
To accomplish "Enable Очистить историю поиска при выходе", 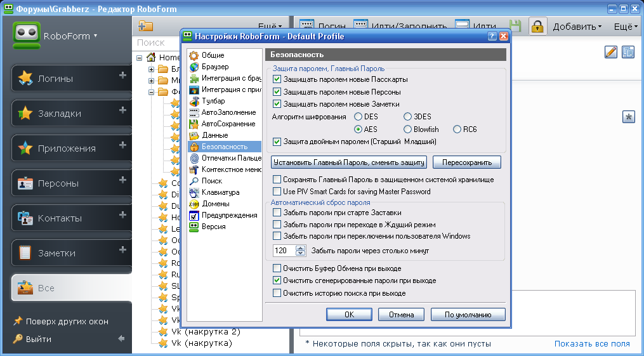I will point(277,293).
